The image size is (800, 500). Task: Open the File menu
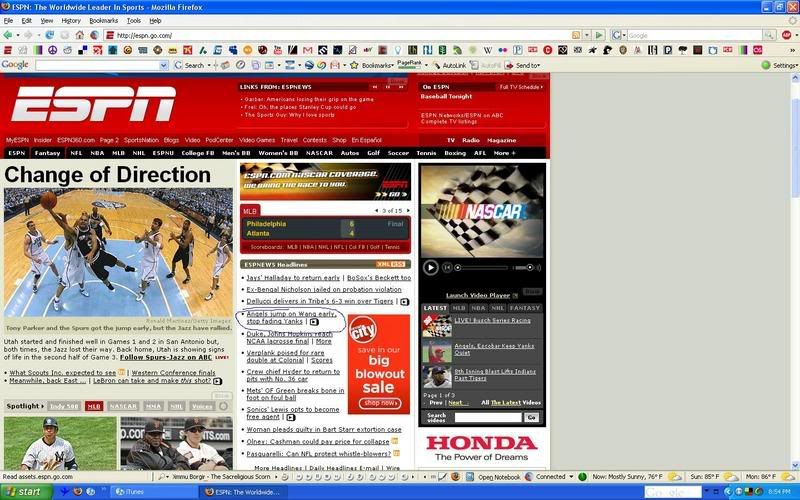coord(8,20)
